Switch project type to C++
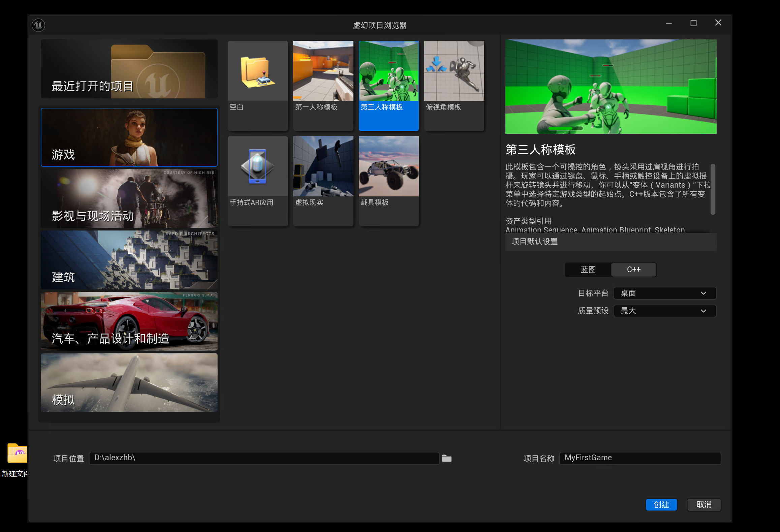Screen dimensions: 780x532 (633, 270)
